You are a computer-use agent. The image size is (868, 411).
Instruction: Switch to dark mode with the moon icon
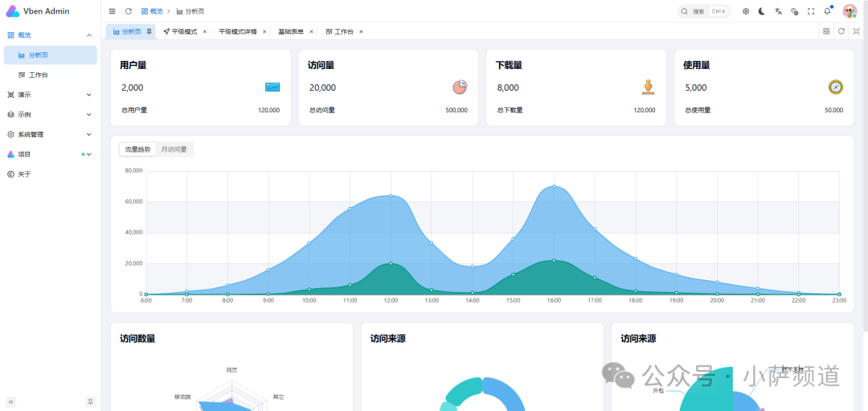point(762,11)
